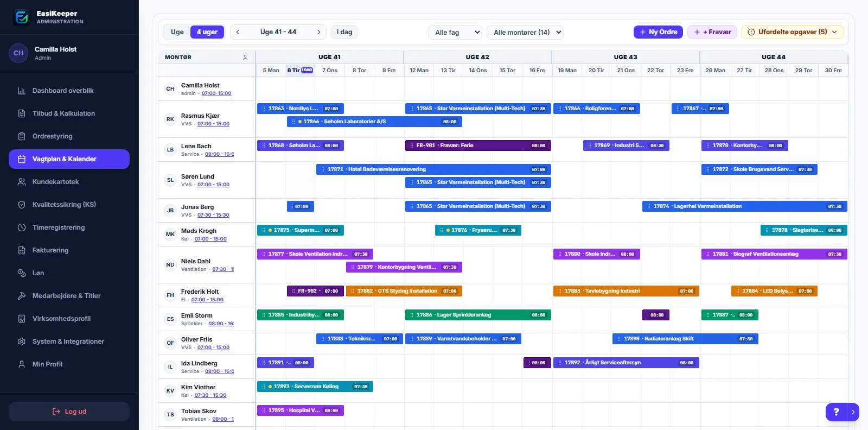Click the Timeregistrering clock icon
This screenshot has width=868, height=430.
tap(22, 227)
